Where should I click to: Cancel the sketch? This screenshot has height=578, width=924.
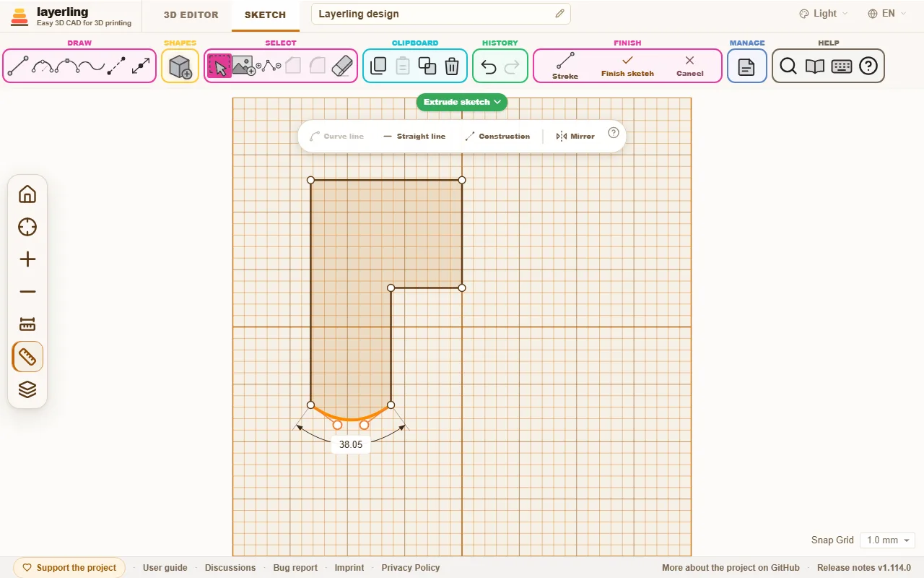tap(689, 66)
